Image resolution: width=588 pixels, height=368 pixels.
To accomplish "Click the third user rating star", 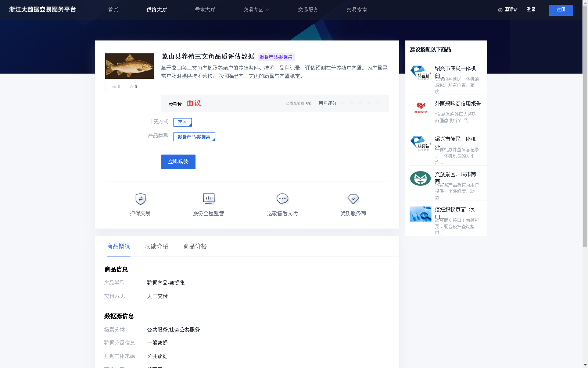I will 360,103.
